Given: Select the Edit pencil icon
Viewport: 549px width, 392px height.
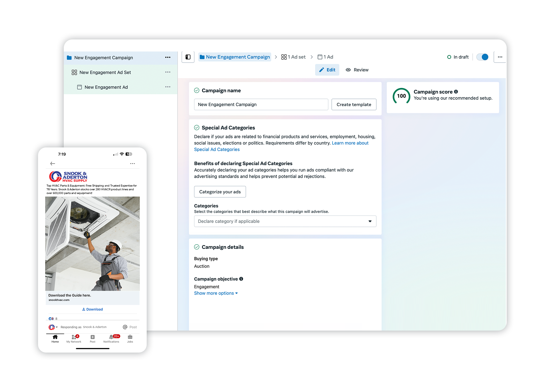Looking at the screenshot, I should coord(322,70).
